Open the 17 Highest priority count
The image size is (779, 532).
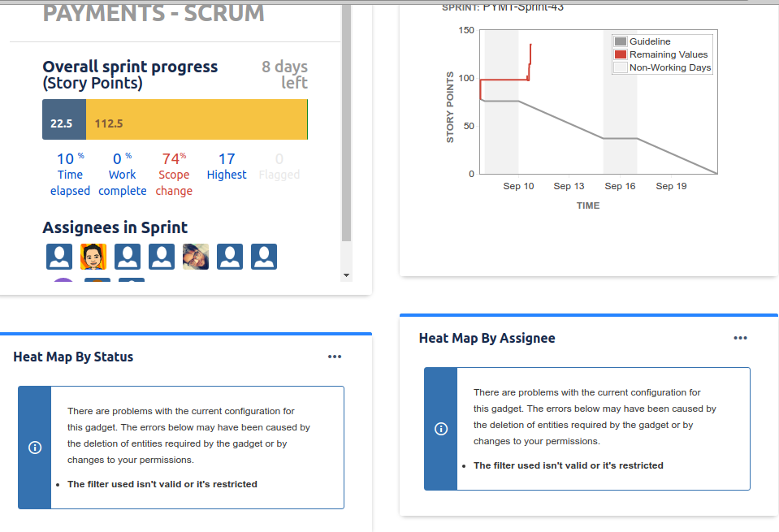(227, 167)
